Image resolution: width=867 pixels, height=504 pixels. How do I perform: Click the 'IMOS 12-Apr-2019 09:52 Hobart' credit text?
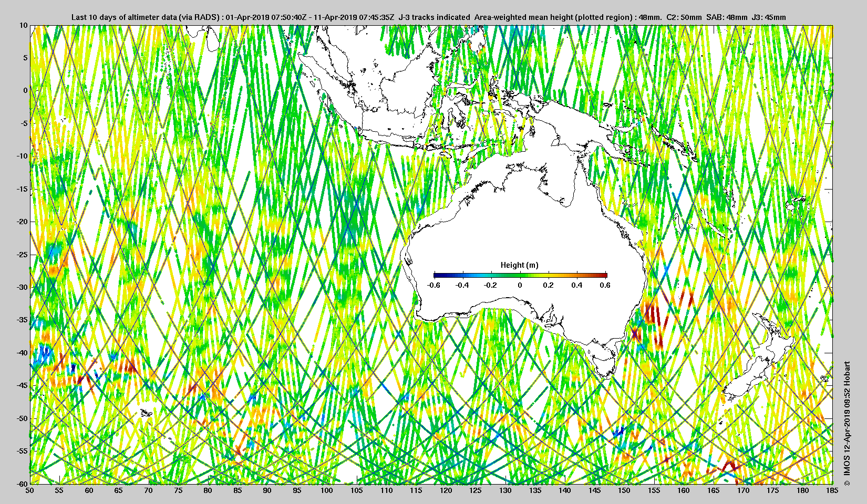click(x=847, y=418)
